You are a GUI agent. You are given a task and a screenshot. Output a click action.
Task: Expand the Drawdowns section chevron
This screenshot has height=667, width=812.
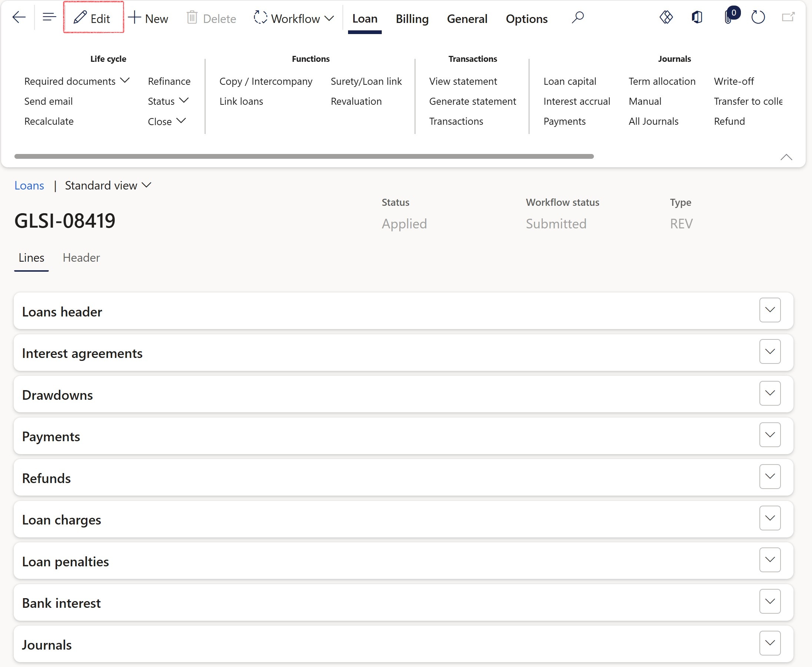(769, 393)
